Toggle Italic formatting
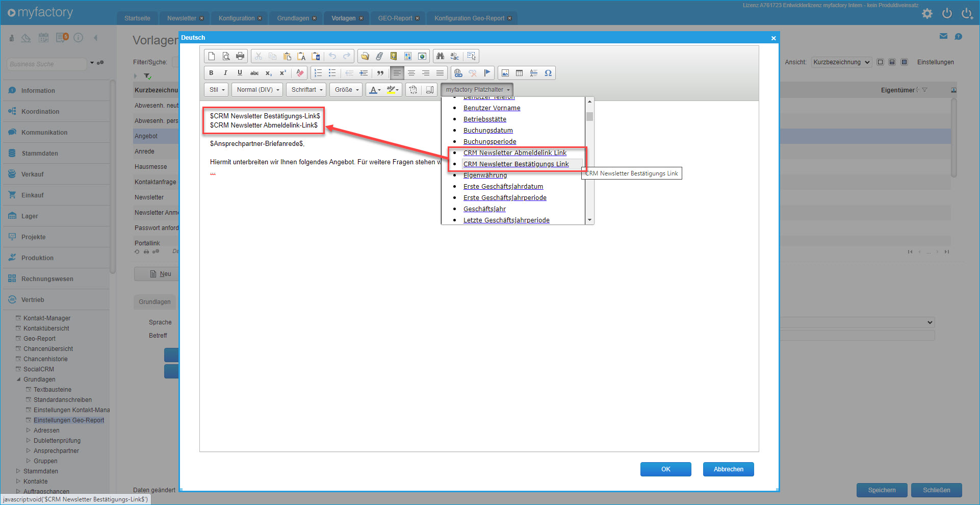 pos(225,73)
